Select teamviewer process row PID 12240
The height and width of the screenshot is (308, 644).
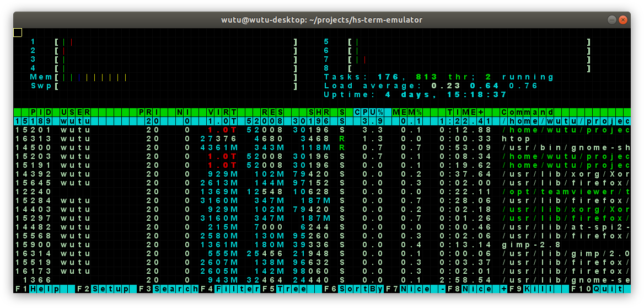[x=323, y=192]
